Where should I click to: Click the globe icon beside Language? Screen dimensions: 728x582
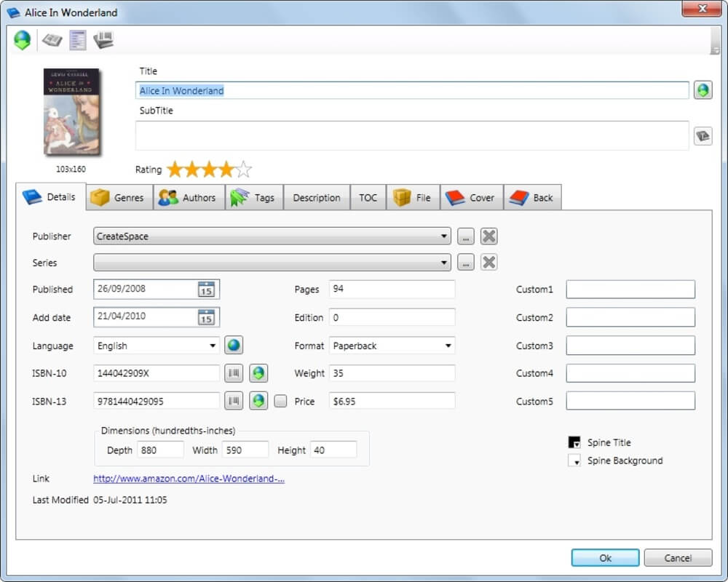[x=233, y=346]
